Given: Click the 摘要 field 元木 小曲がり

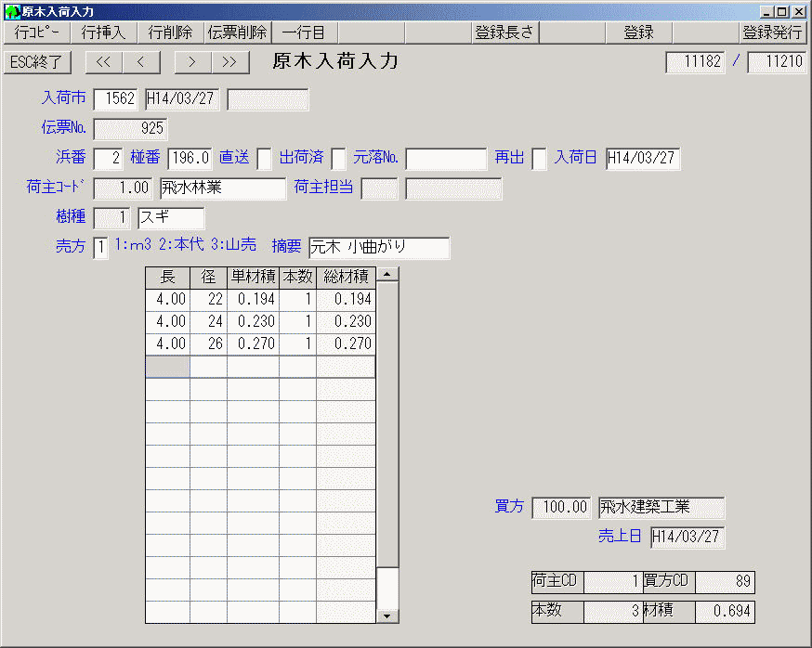Looking at the screenshot, I should click(x=379, y=248).
